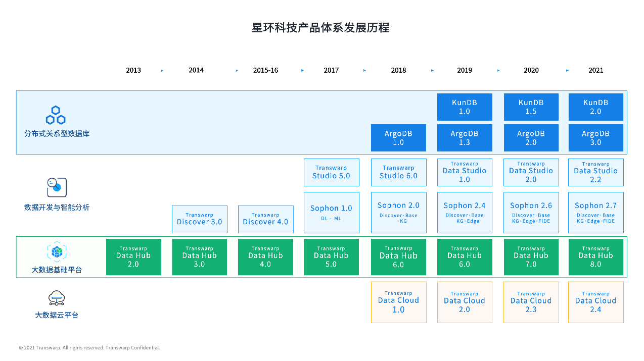Click the Data Studio 2.0 box
The image size is (644, 361).
pos(531,172)
